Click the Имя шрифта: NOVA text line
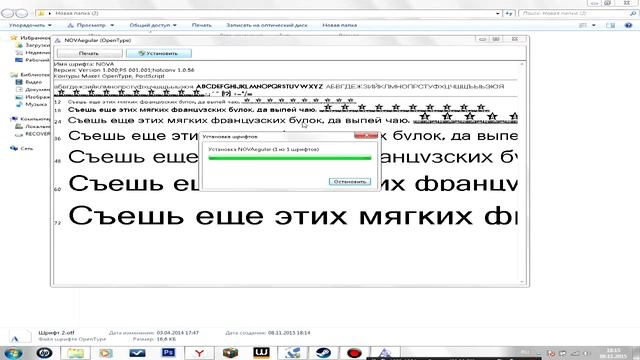The height and width of the screenshot is (360, 640). tap(84, 64)
